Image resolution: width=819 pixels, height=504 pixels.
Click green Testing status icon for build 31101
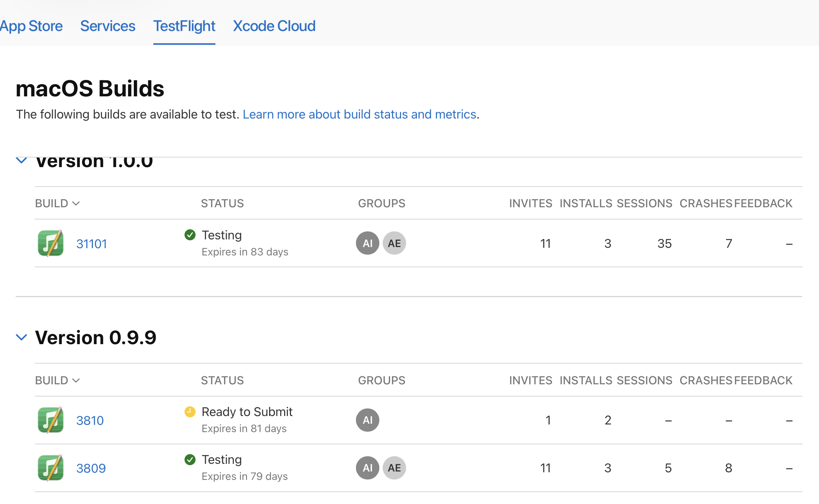point(190,235)
